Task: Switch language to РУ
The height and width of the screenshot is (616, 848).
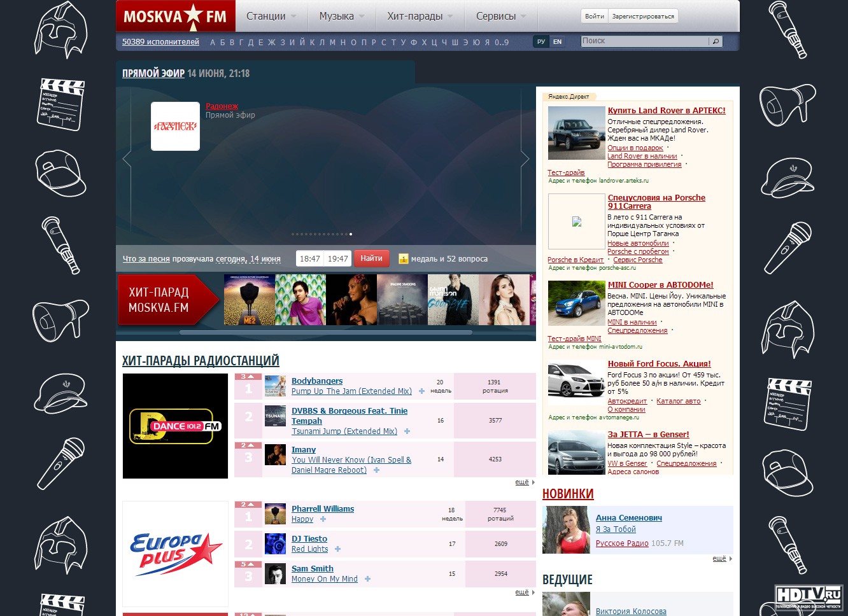Action: click(541, 42)
